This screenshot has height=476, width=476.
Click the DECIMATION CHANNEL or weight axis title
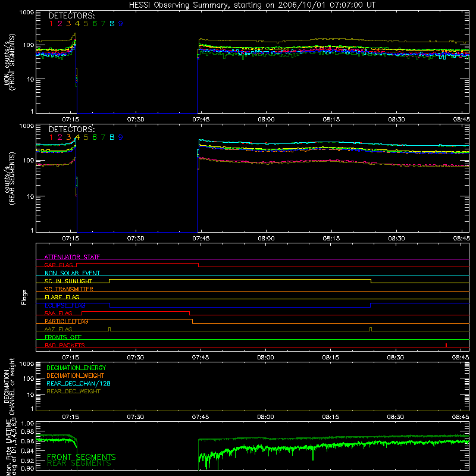click(x=9, y=386)
